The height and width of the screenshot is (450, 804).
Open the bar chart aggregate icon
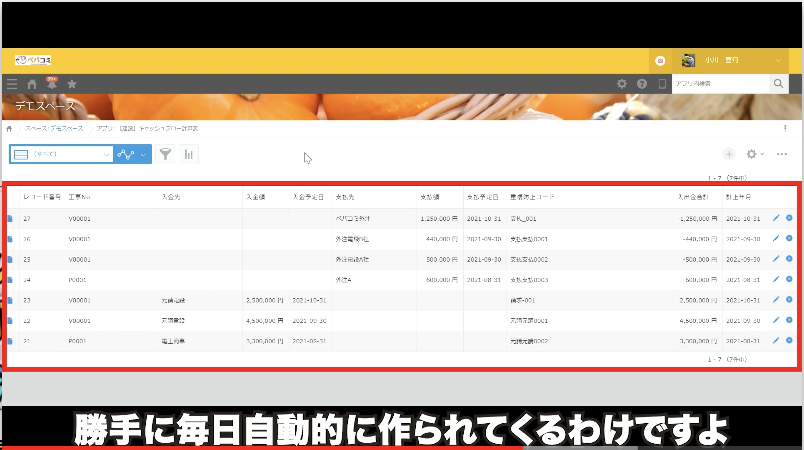click(x=188, y=154)
